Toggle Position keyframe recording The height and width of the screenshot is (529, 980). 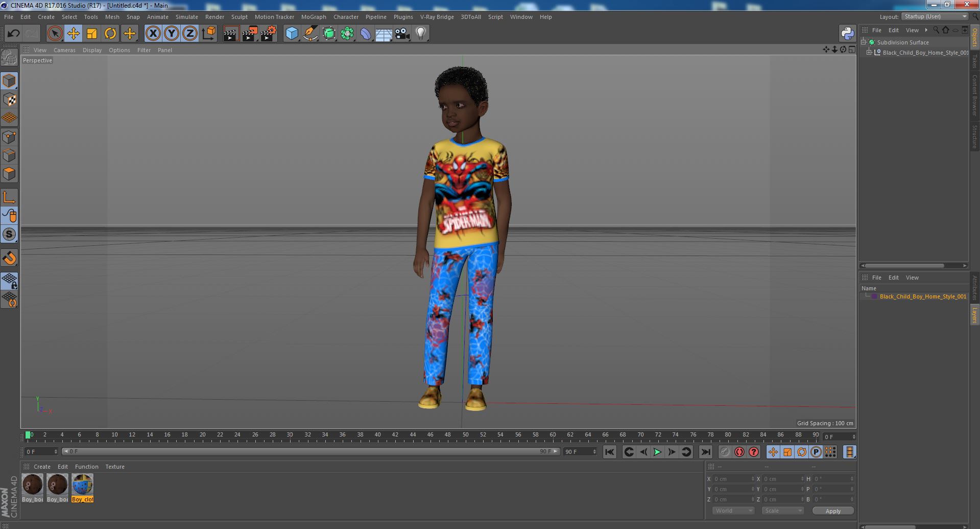click(x=773, y=452)
